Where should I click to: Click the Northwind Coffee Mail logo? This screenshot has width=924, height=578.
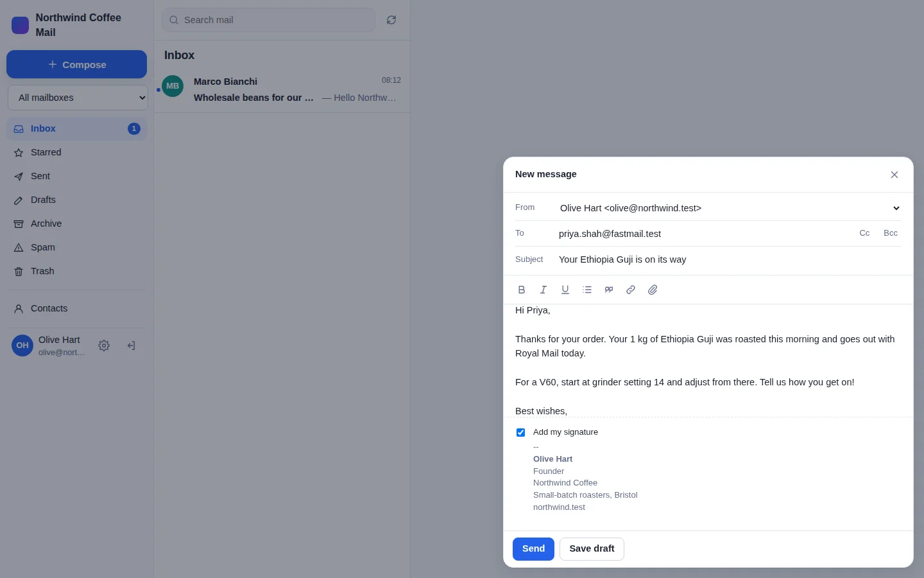click(21, 25)
